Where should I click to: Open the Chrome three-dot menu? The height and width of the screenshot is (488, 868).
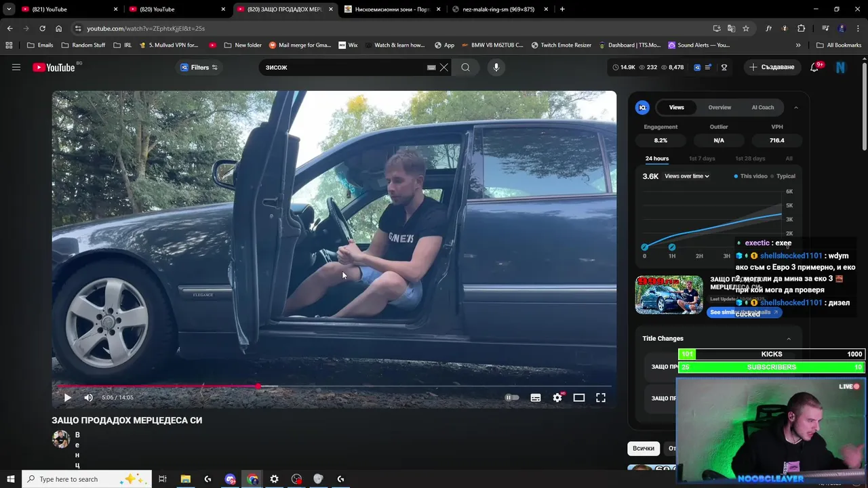858,28
